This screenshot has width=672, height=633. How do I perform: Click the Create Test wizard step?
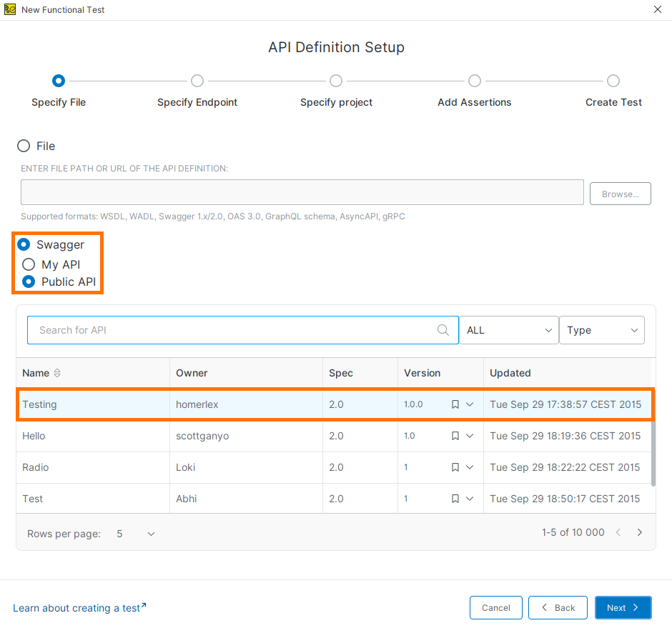click(x=613, y=81)
